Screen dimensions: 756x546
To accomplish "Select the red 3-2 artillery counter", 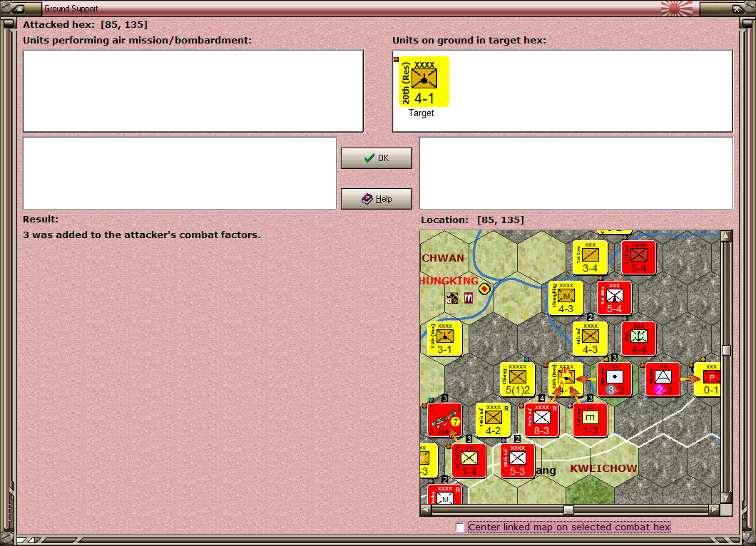I will tap(614, 379).
